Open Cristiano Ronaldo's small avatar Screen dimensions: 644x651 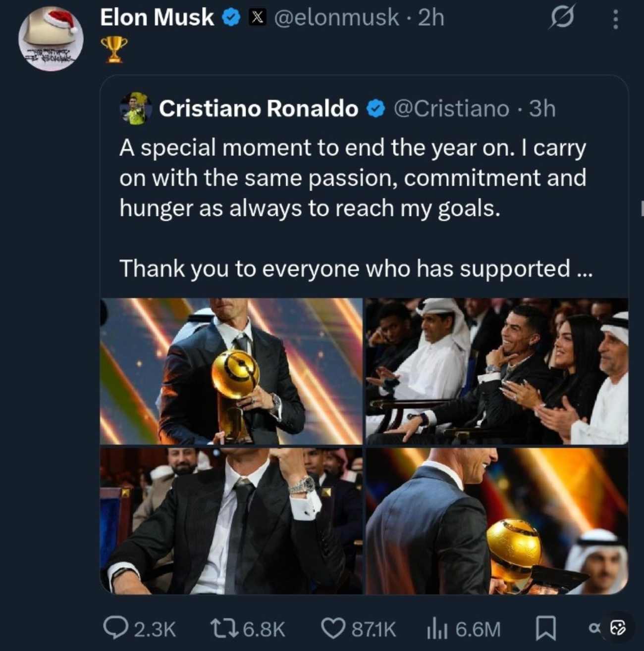(135, 108)
